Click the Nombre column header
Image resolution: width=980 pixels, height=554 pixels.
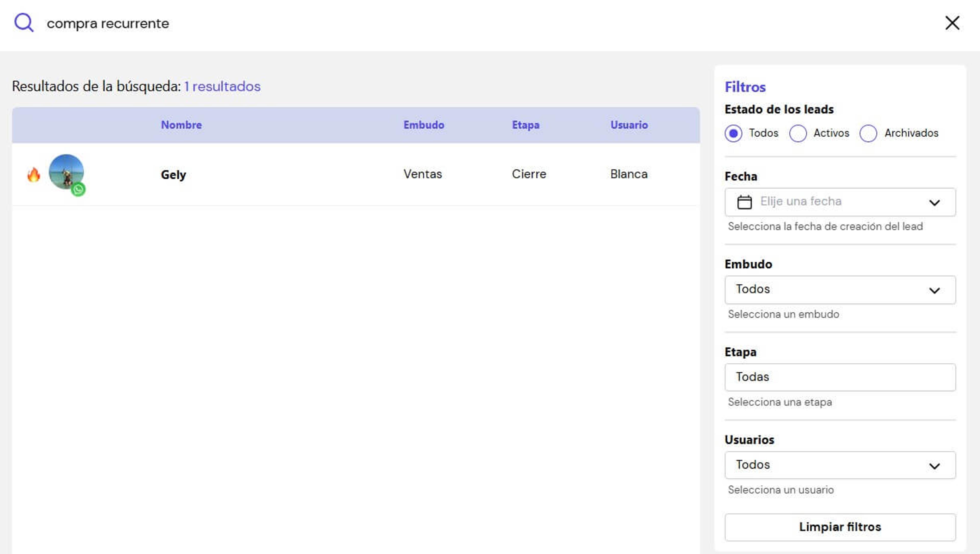point(181,125)
